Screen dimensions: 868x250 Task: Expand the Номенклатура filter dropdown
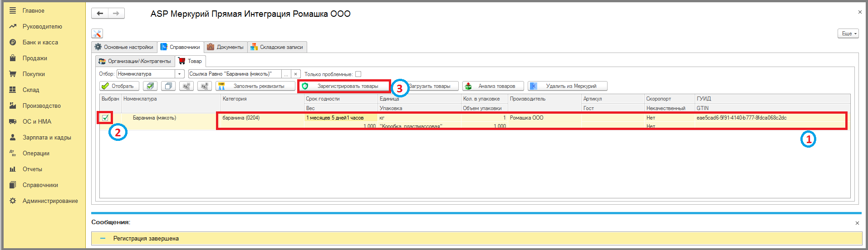pyautogui.click(x=180, y=74)
